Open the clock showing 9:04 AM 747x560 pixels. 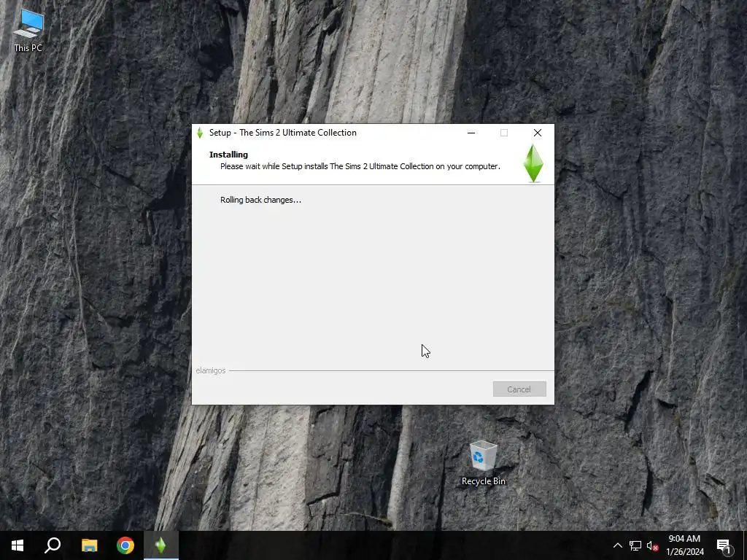[684, 545]
